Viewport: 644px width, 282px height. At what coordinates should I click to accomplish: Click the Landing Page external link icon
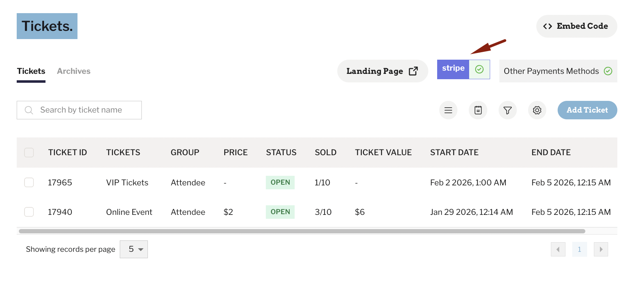(x=413, y=71)
